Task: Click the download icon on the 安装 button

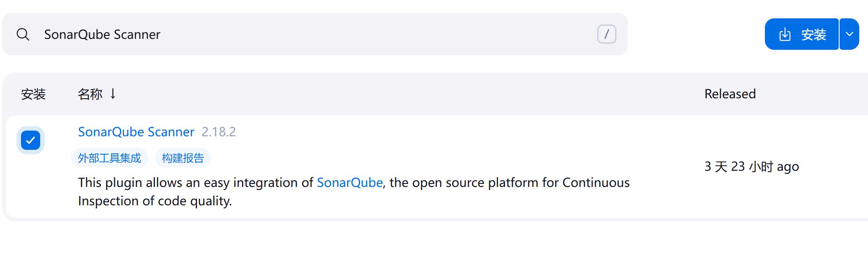Action: point(785,35)
